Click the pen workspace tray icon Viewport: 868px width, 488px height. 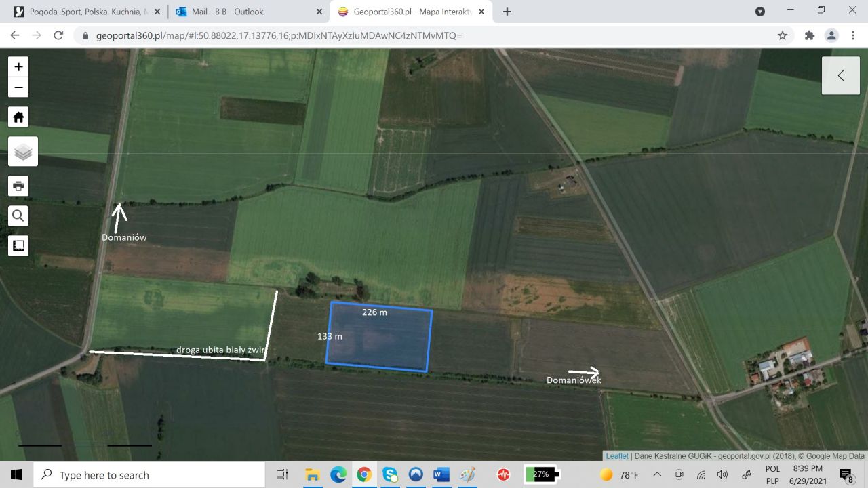click(x=746, y=474)
